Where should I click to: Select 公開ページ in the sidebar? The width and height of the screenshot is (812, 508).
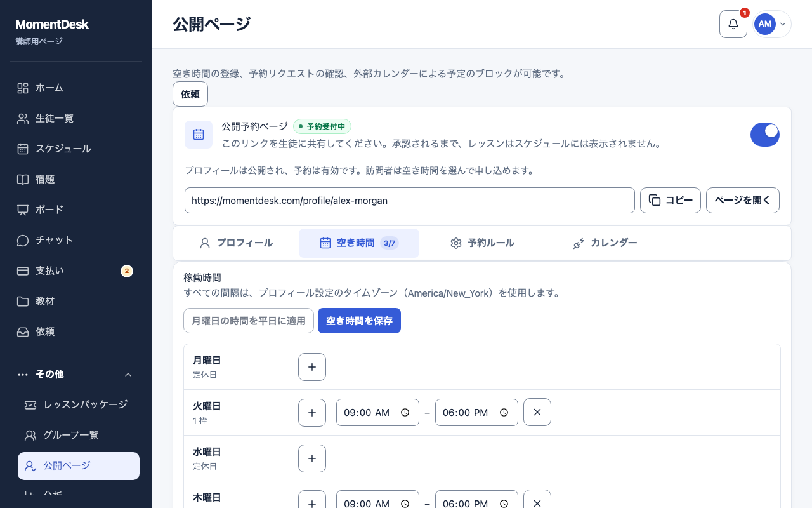tap(79, 466)
